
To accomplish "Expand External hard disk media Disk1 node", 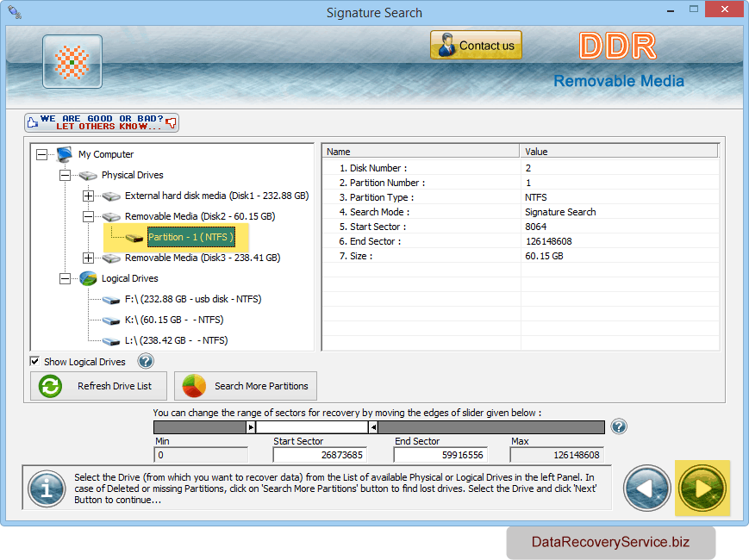I will 89,196.
